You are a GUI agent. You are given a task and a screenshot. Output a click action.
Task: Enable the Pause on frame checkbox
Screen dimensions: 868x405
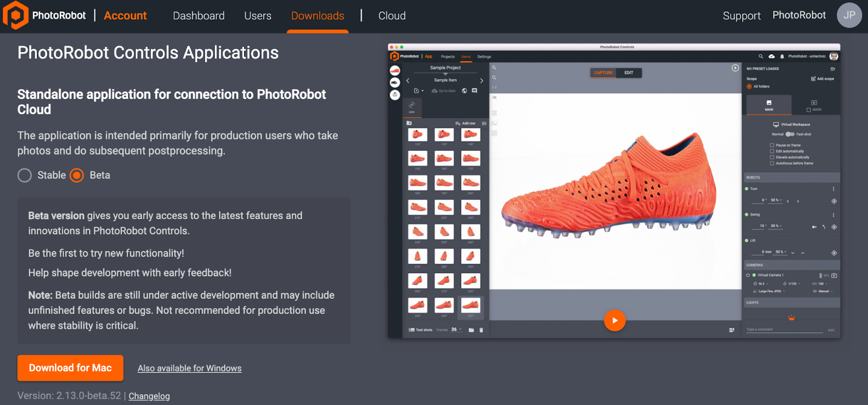772,145
